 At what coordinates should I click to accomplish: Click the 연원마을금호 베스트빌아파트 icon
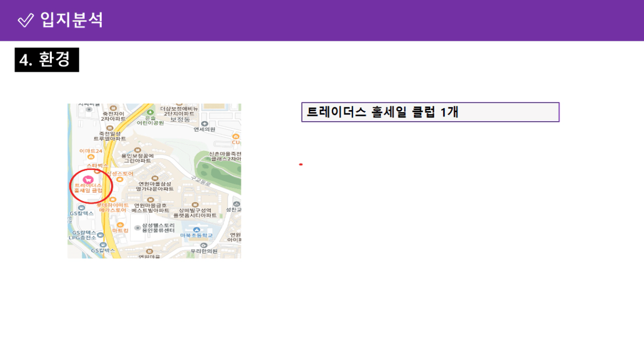pyautogui.click(x=150, y=200)
